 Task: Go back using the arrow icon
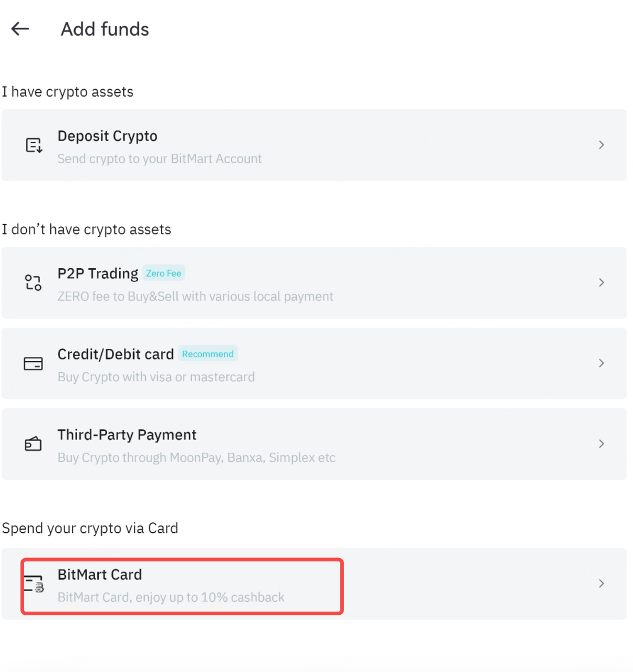coord(20,29)
